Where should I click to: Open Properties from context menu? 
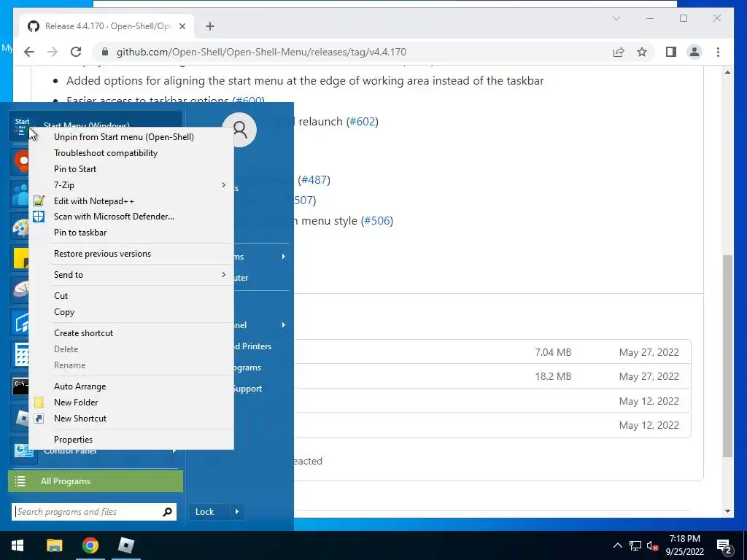tap(73, 440)
